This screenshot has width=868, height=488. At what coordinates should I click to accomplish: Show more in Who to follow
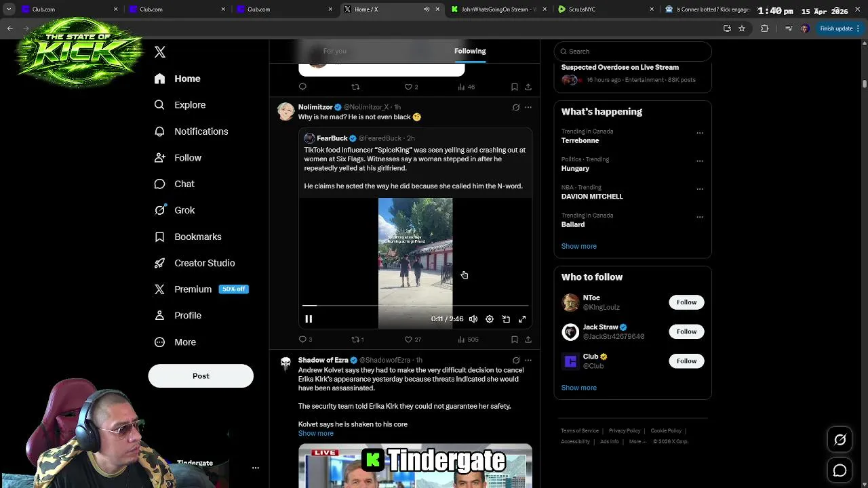click(579, 388)
